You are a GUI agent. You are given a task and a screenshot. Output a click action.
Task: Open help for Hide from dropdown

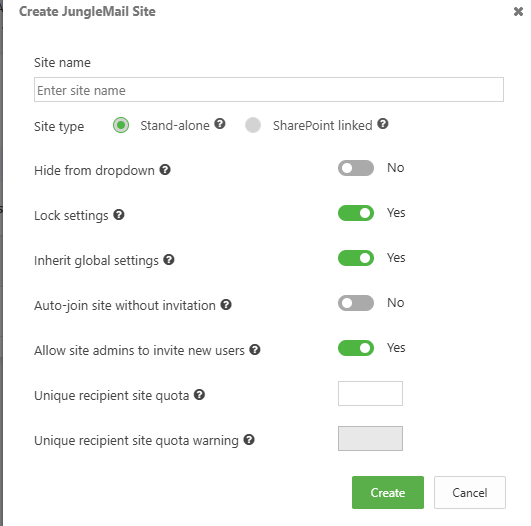pyautogui.click(x=165, y=169)
